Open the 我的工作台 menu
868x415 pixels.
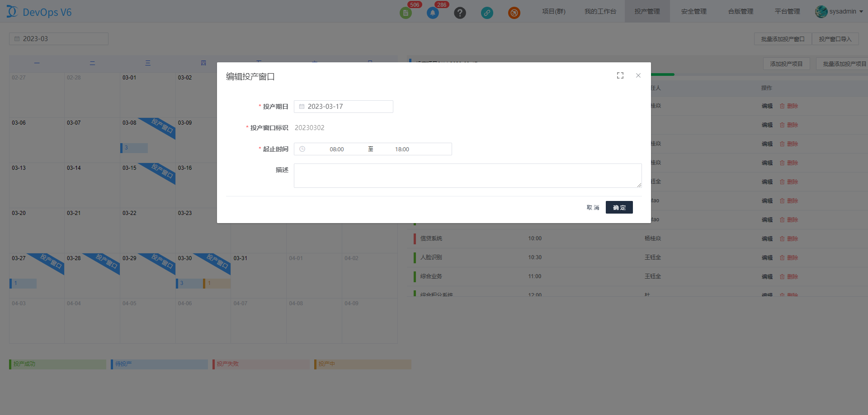[600, 11]
